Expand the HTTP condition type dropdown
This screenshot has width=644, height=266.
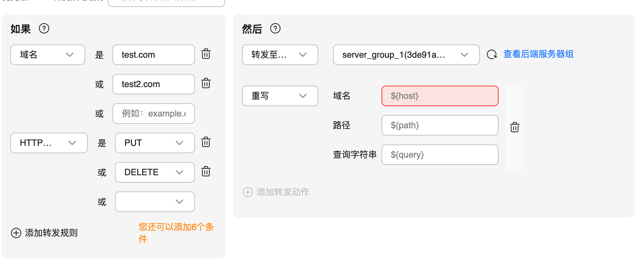pos(49,143)
